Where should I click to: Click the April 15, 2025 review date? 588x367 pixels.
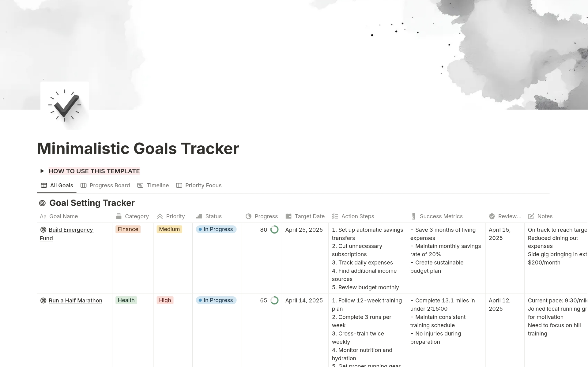coord(500,234)
